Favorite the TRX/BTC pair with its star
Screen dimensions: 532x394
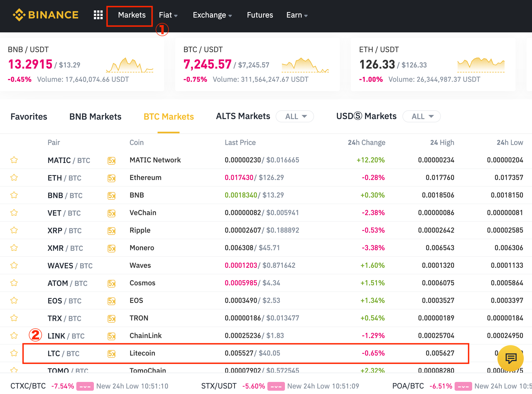coord(14,318)
